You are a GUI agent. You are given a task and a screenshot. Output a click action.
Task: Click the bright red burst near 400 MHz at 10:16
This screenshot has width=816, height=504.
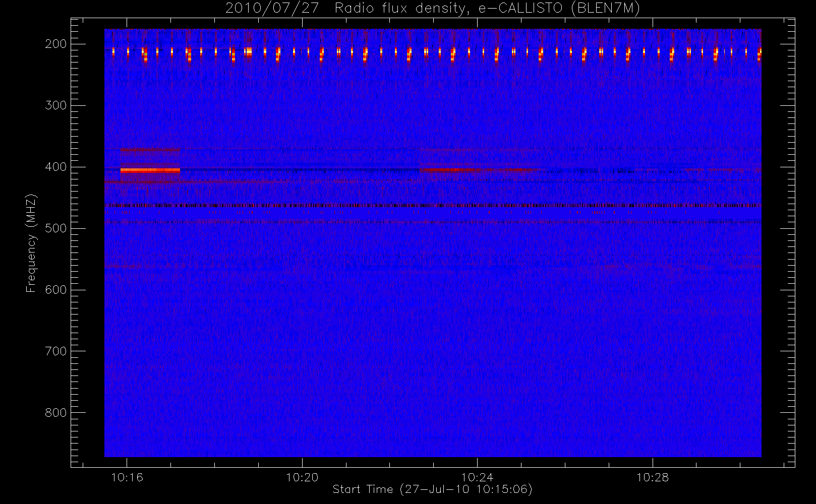click(x=150, y=170)
